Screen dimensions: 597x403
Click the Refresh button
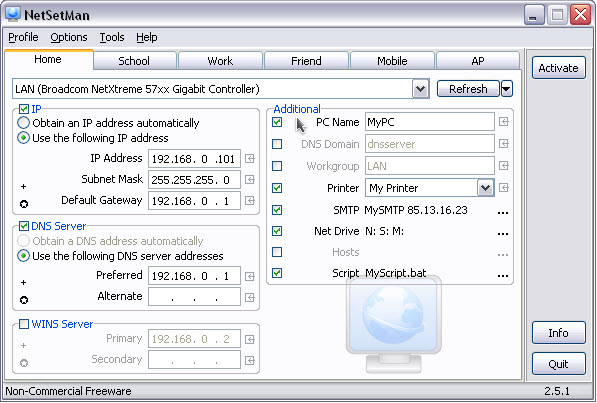point(468,89)
